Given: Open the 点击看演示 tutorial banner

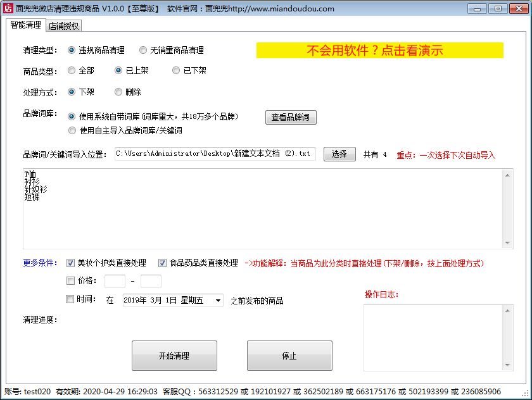Looking at the screenshot, I should pyautogui.click(x=379, y=50).
